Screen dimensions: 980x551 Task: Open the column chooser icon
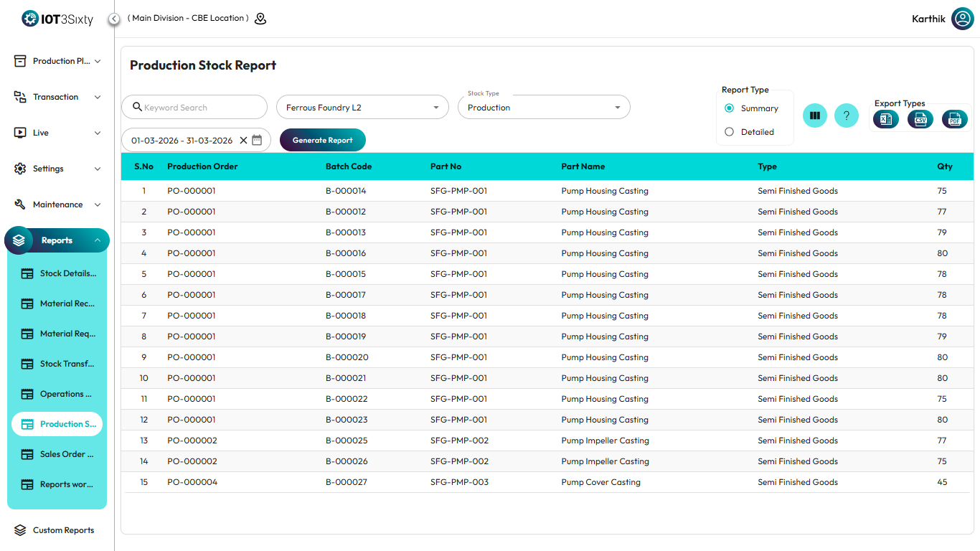[814, 116]
